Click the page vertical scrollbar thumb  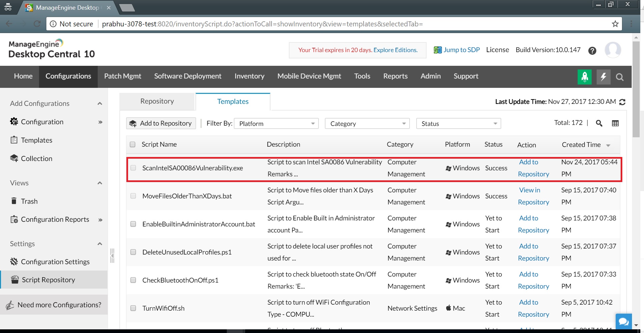click(x=636, y=90)
